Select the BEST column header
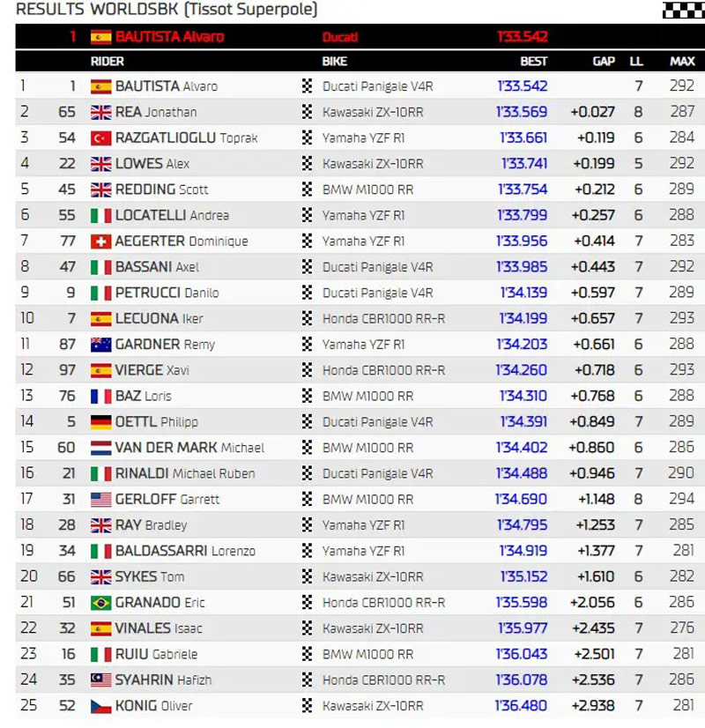 [x=533, y=62]
